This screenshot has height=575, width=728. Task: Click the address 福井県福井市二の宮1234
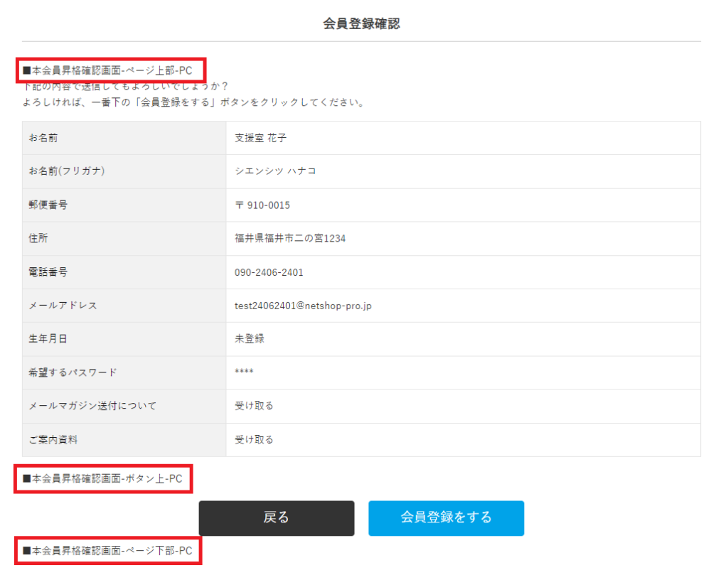(x=290, y=239)
